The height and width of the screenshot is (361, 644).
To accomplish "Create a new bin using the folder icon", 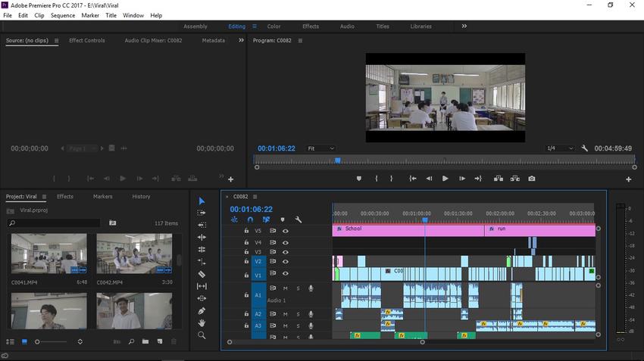I will click(145, 342).
